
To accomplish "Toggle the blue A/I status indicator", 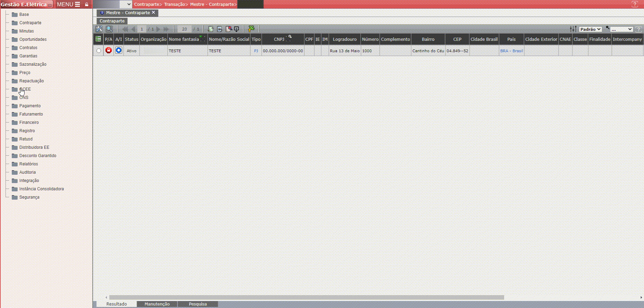I will click(x=119, y=51).
